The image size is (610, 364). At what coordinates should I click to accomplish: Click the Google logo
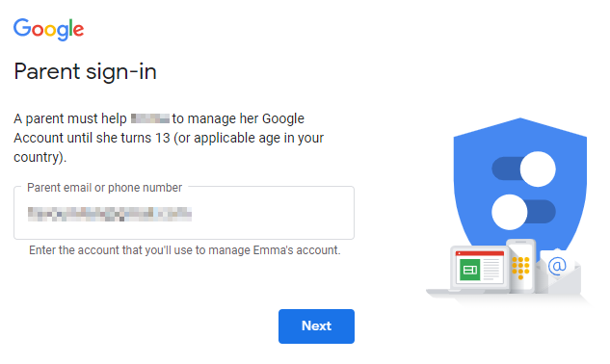click(48, 29)
